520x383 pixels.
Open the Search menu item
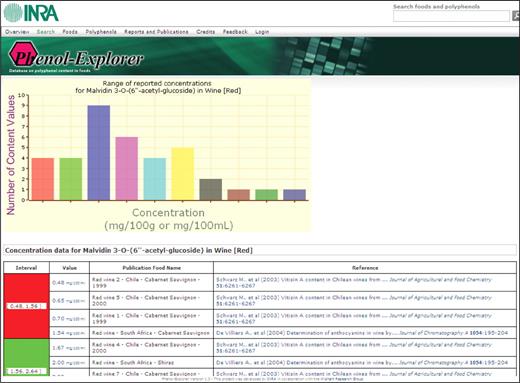[46, 32]
